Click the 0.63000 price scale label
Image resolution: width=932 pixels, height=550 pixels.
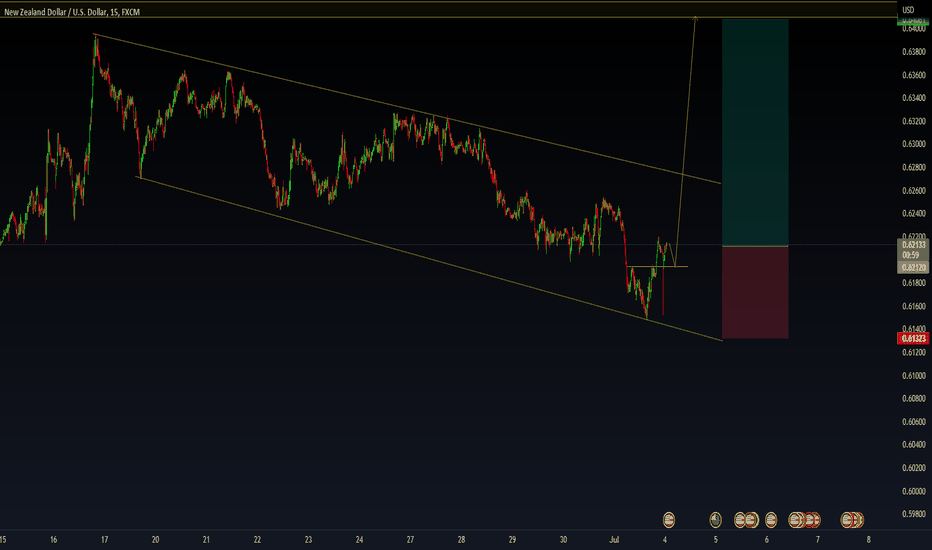914,144
